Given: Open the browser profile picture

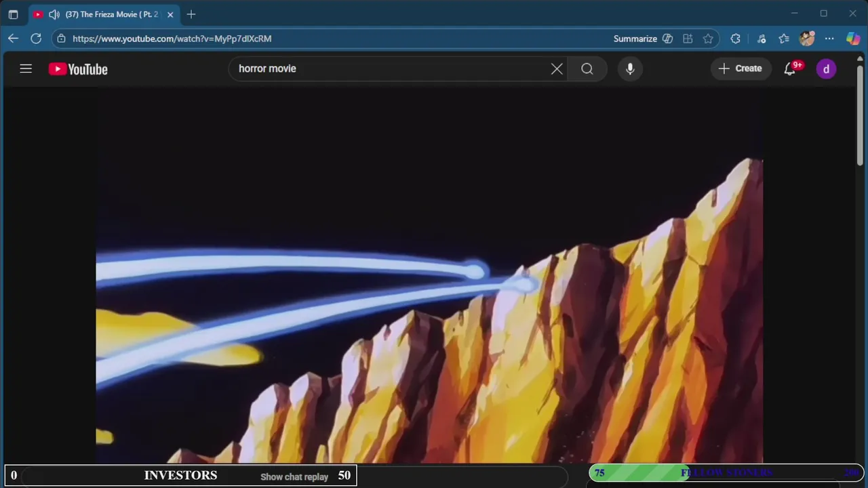Looking at the screenshot, I should pyautogui.click(x=806, y=39).
